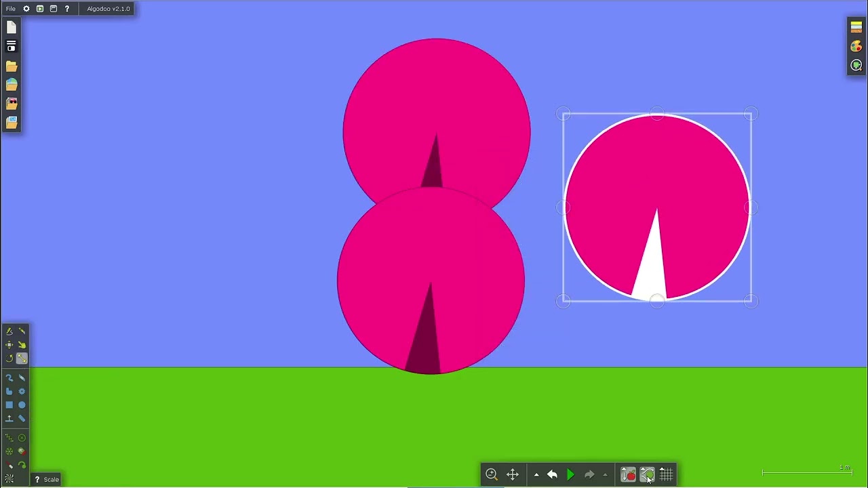868x488 pixels.
Task: Toggle gravity with the apple icon
Action: tap(628, 474)
